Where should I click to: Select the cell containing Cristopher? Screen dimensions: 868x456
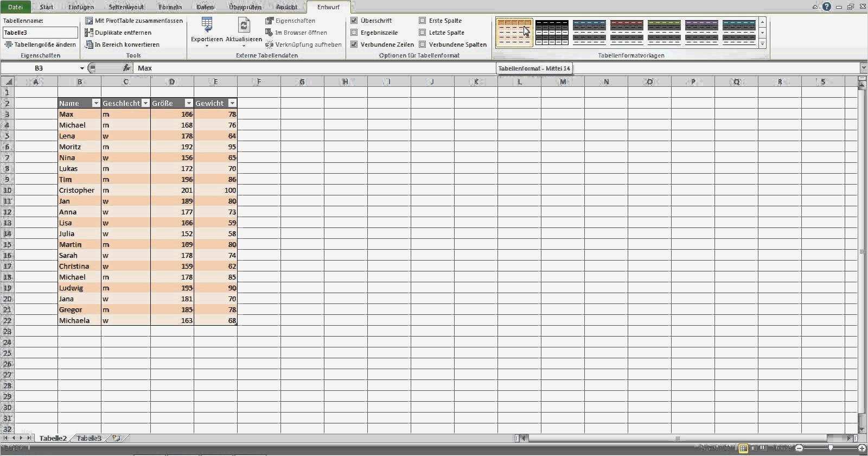coord(79,190)
